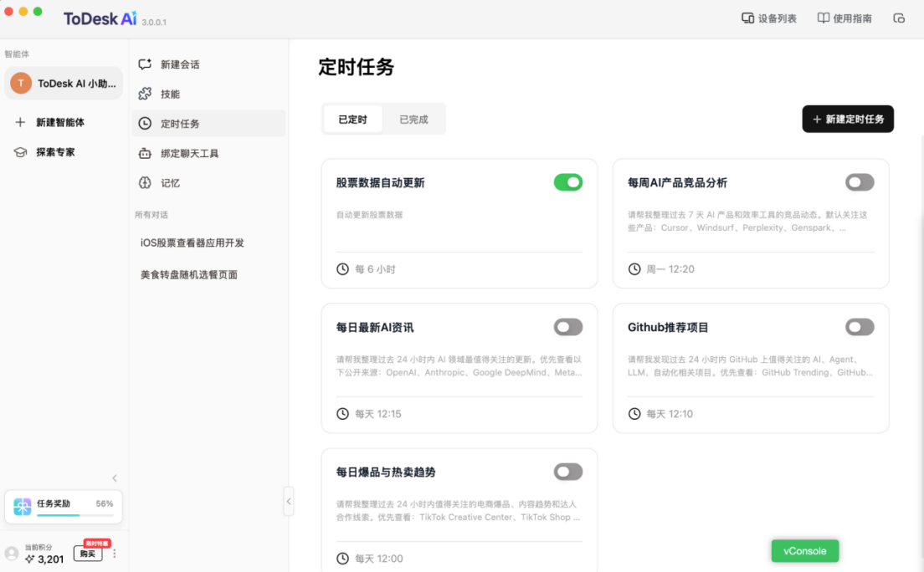Viewport: 924px width, 572px height.
Task: Click clock icon on 股票数据自动更新 card
Action: [x=342, y=268]
